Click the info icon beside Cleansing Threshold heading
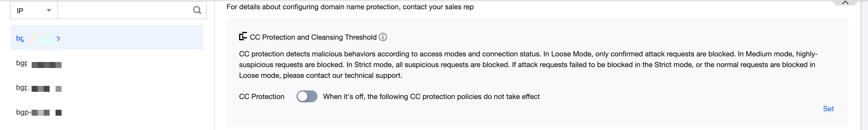The height and width of the screenshot is (130, 868). coord(383,37)
